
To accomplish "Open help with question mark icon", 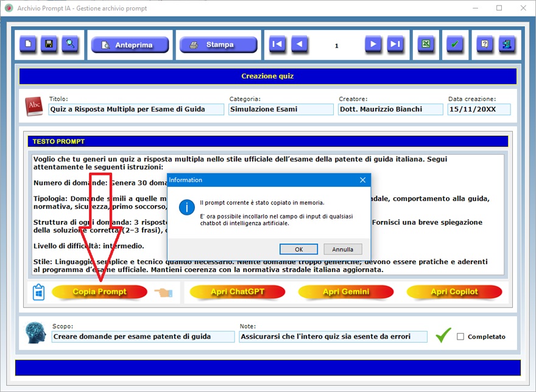I will pyautogui.click(x=485, y=44).
